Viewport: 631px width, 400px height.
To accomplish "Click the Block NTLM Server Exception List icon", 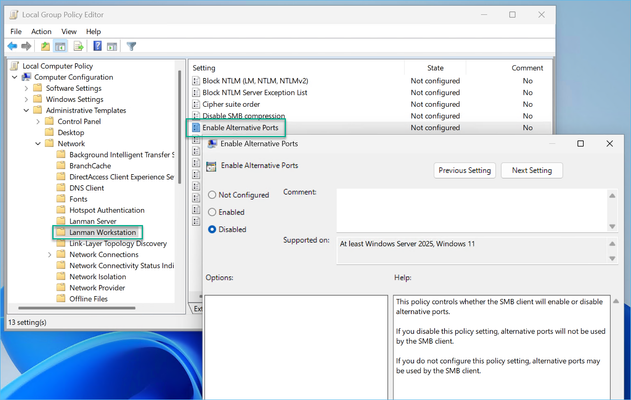I will click(x=196, y=93).
